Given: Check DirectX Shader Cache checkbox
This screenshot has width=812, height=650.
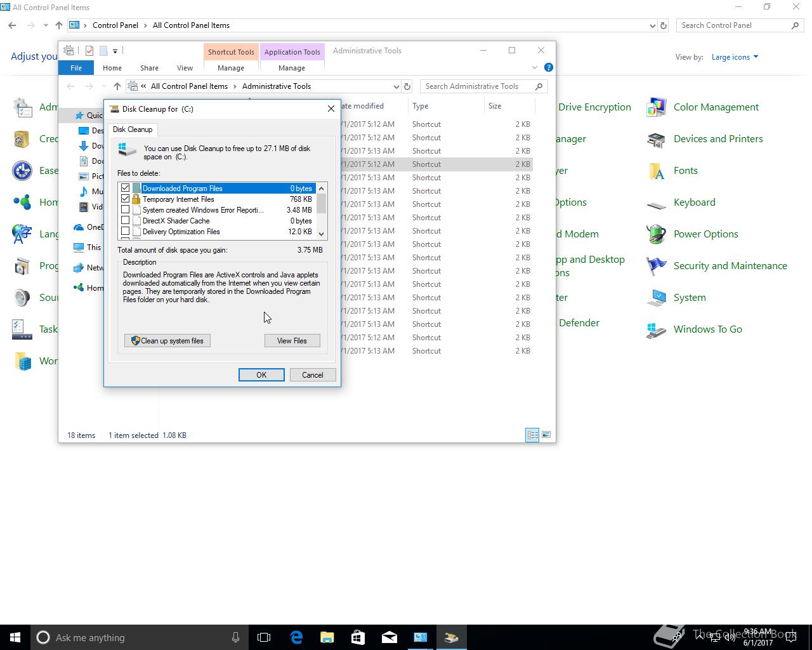Looking at the screenshot, I should (125, 220).
